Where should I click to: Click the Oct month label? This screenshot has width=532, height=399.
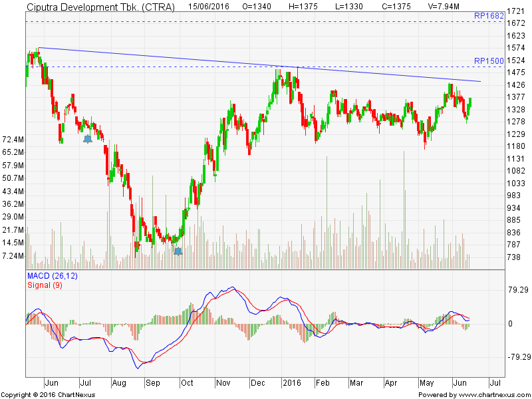(187, 383)
